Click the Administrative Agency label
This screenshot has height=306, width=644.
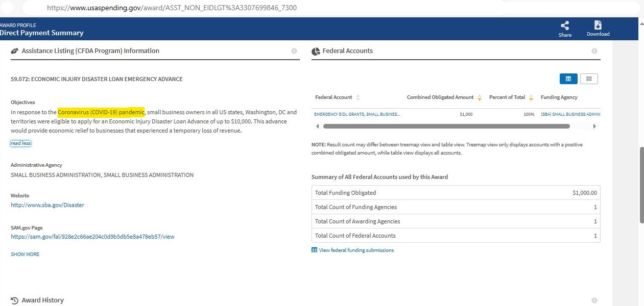tap(36, 165)
